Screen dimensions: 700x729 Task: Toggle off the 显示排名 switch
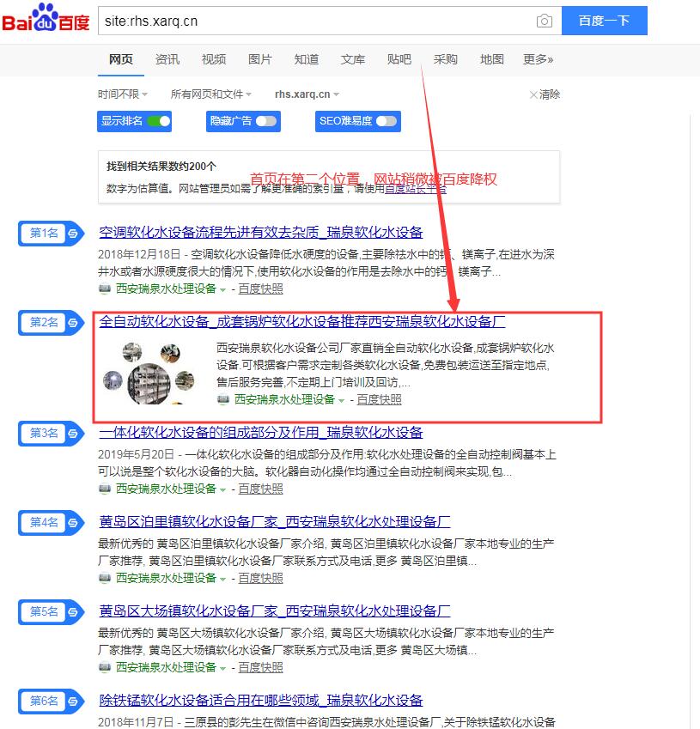(x=158, y=121)
